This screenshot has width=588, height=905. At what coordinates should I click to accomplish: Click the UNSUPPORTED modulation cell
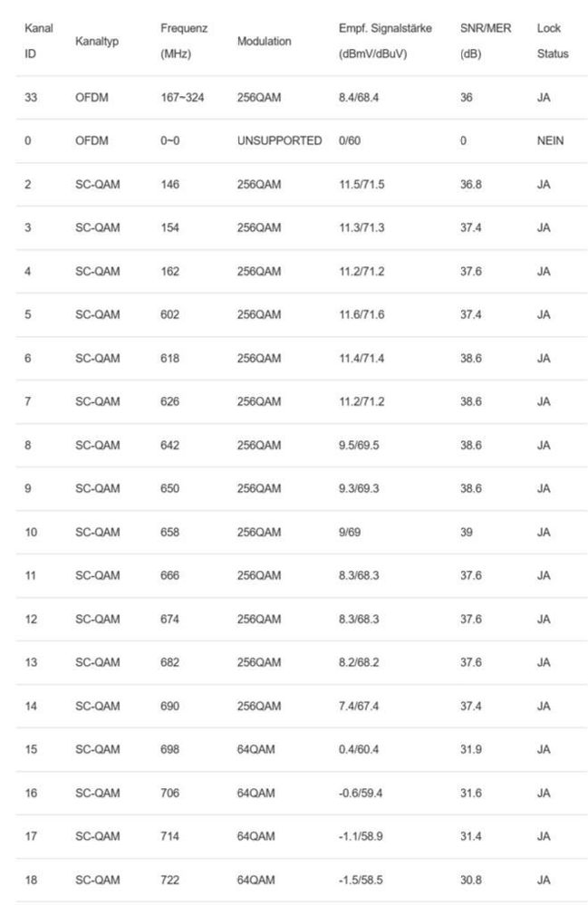[x=279, y=141]
